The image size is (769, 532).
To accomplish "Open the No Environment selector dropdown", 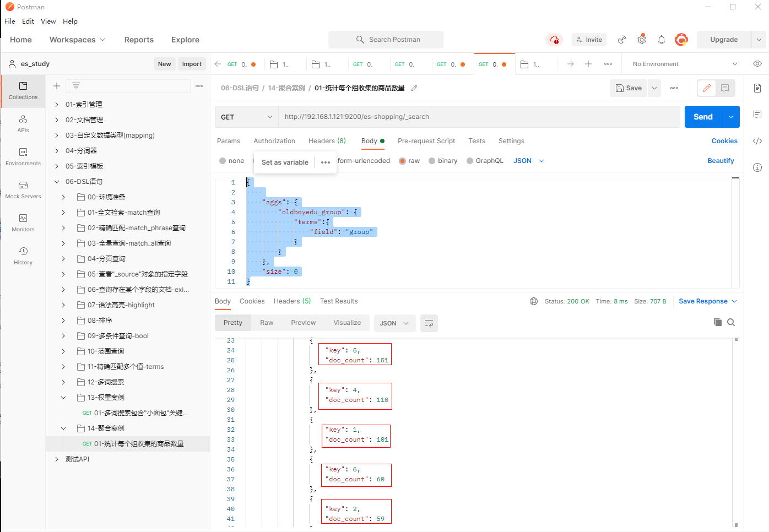I will (x=684, y=64).
